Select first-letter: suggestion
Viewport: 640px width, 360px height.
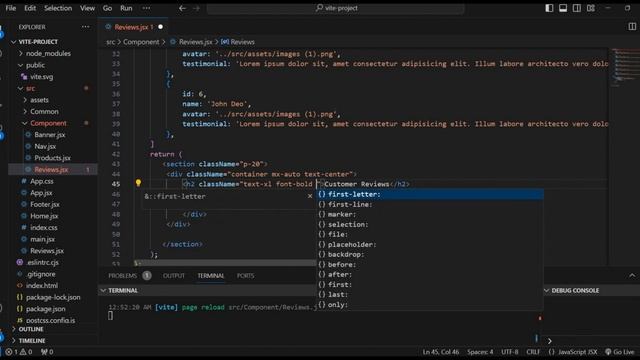(430, 194)
